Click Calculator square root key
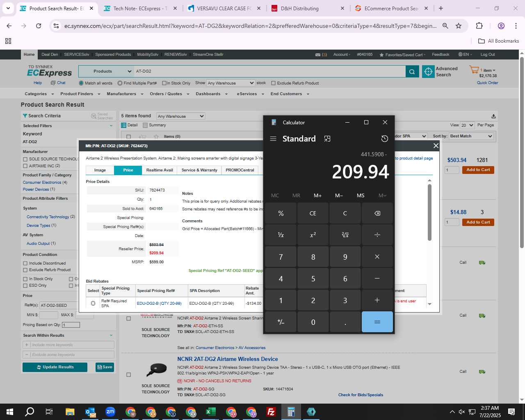The height and width of the screenshot is (420, 525). pyautogui.click(x=345, y=235)
